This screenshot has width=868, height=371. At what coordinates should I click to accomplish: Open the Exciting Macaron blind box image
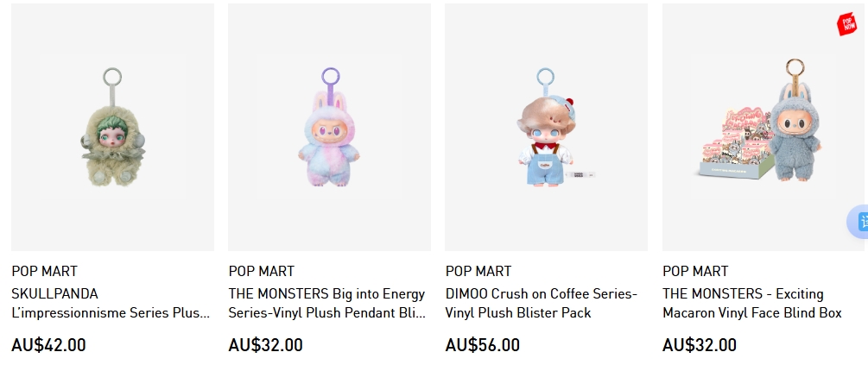coord(764,127)
